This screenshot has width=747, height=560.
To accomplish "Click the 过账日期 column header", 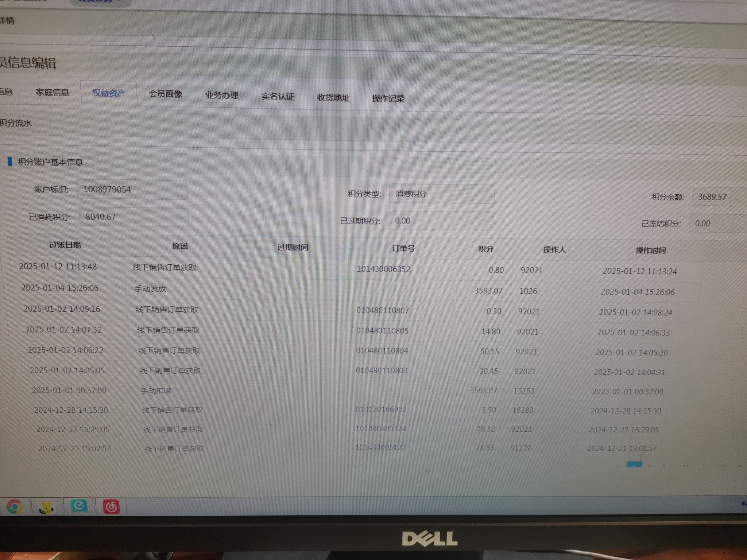I will point(65,245).
